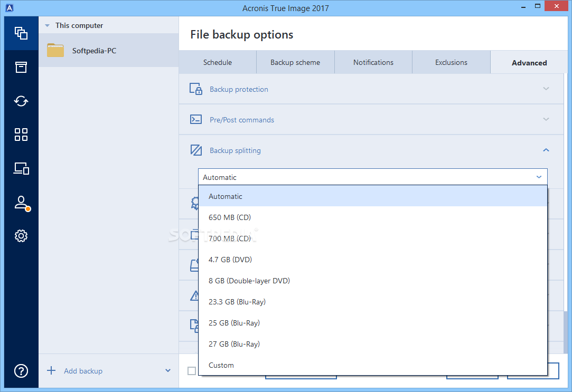572x392 pixels.
Task: Click the Add backup link
Action: [x=83, y=371]
